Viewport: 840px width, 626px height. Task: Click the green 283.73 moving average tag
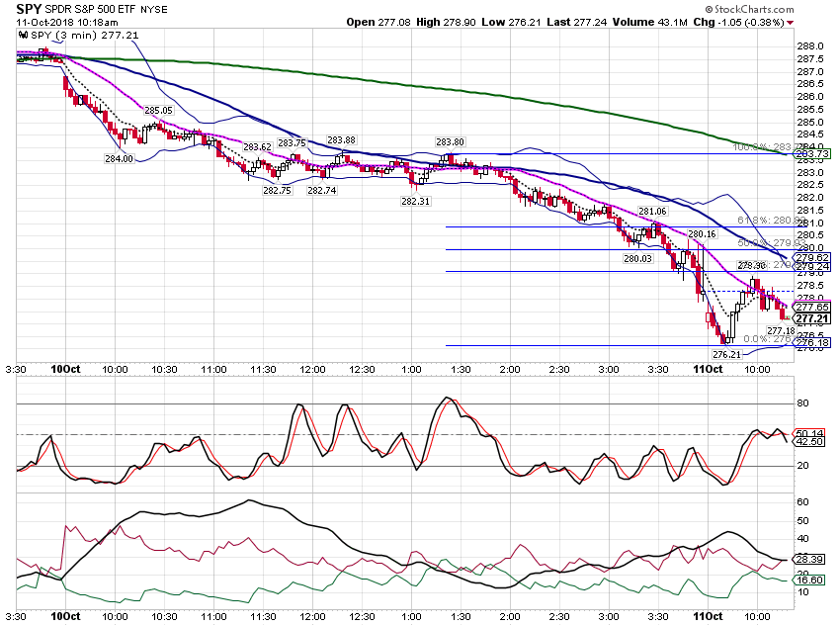[x=812, y=154]
